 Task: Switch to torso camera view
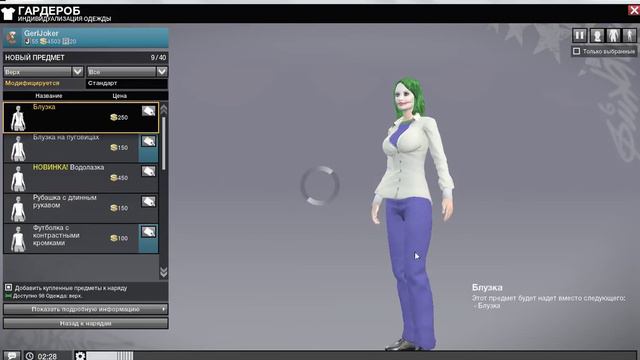[613, 36]
